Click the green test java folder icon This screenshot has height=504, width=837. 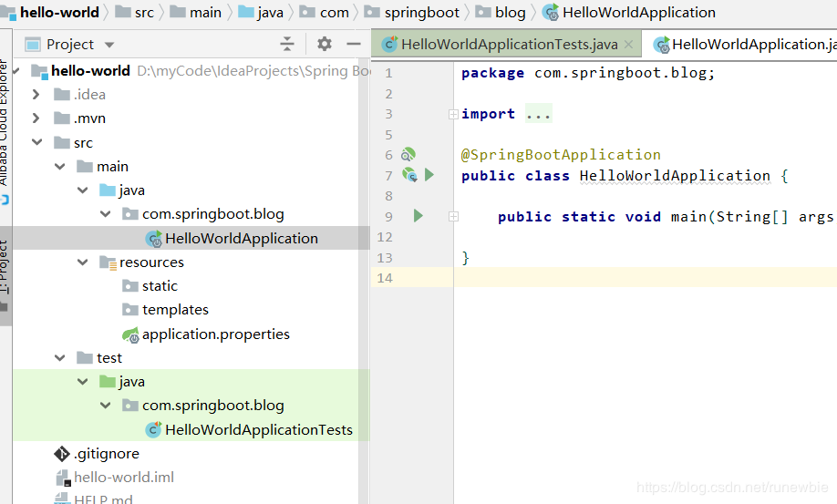point(108,381)
